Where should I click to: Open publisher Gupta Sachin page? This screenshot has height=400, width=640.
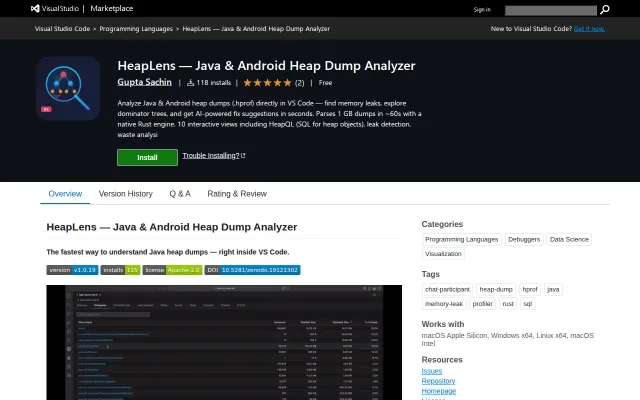[144, 82]
